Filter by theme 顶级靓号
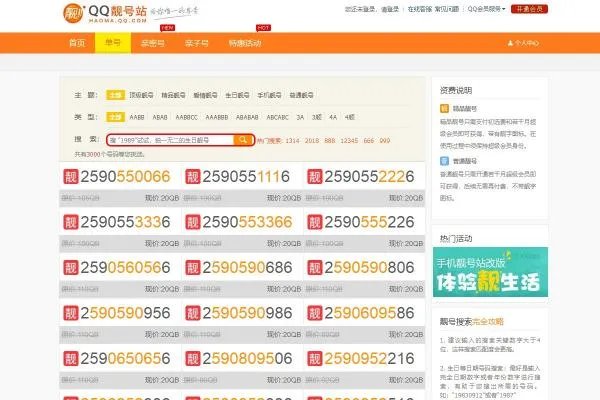 [x=142, y=95]
